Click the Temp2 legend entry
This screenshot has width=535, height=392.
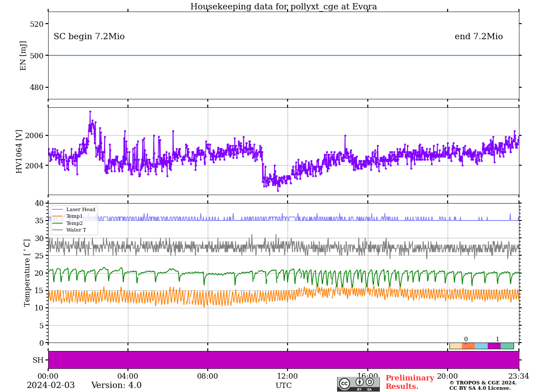[68, 223]
